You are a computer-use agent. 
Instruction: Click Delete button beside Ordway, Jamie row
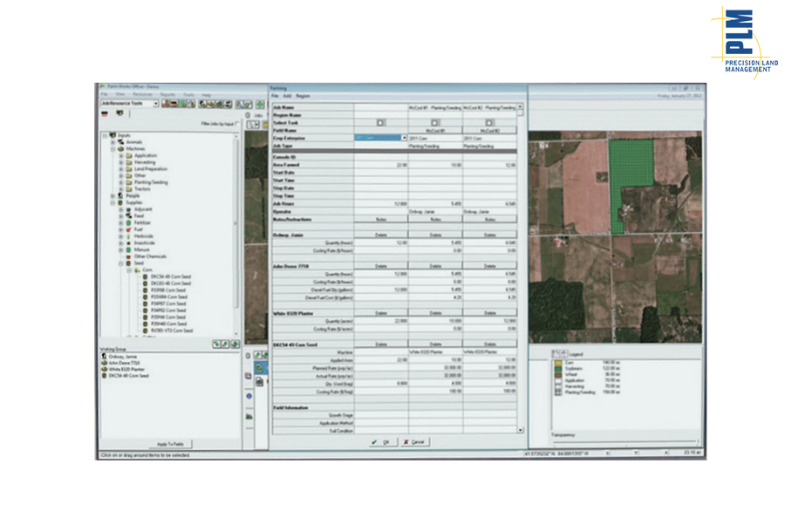coord(381,235)
